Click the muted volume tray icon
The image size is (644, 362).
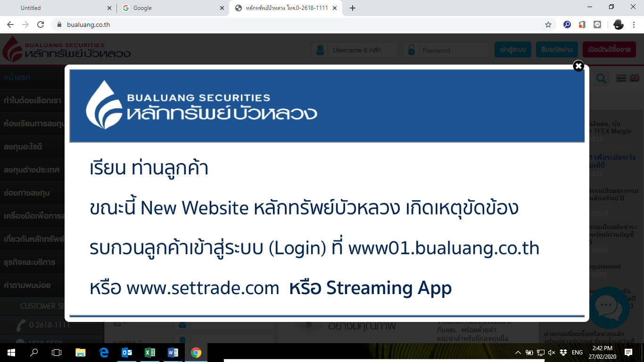(552, 352)
